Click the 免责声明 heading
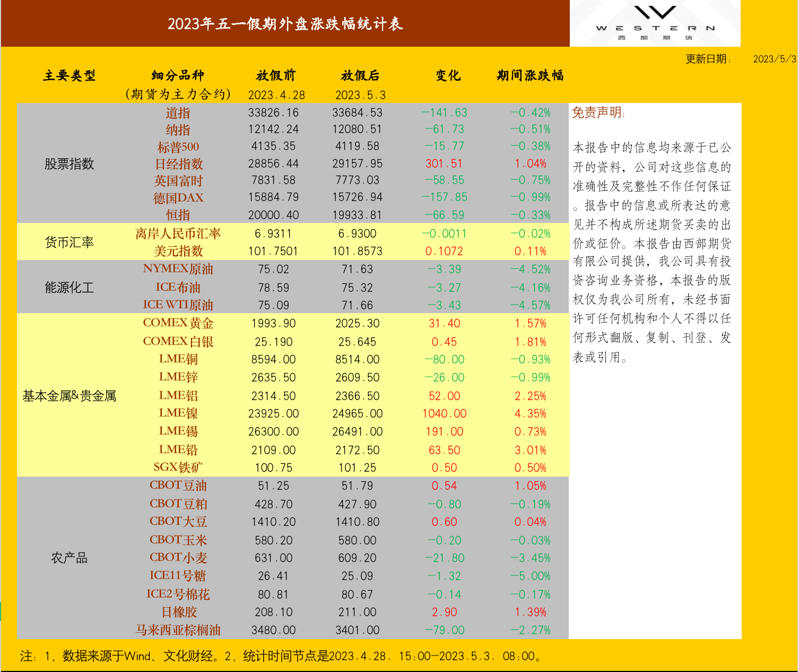Screen dimensions: 799x672 (x=598, y=113)
